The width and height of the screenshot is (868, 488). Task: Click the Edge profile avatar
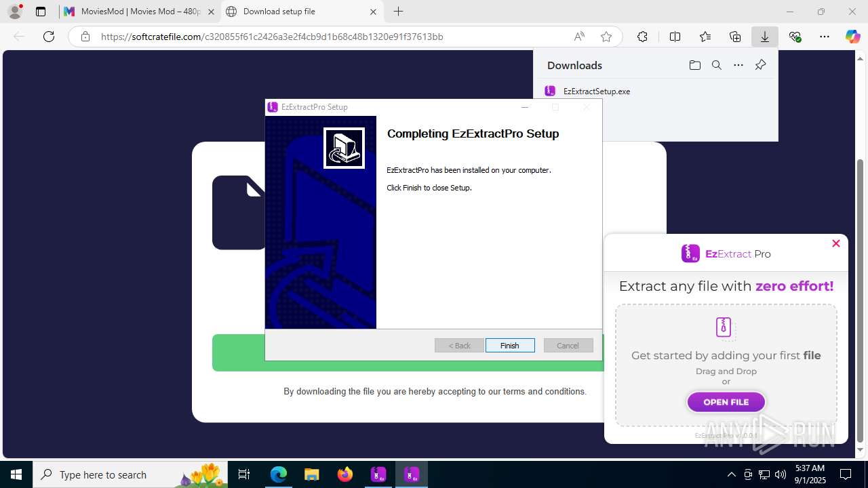[x=15, y=12]
